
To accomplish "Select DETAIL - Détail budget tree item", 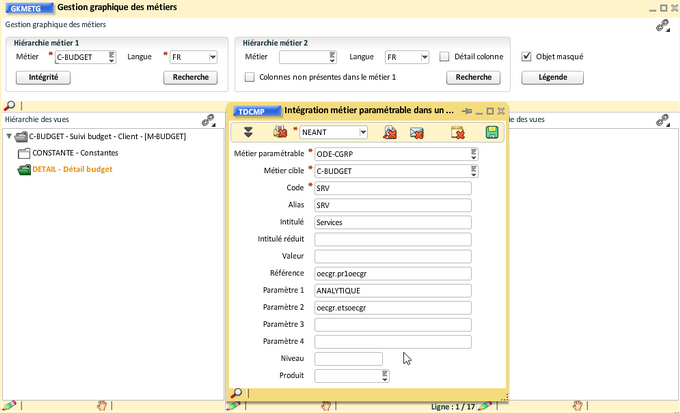I will pos(72,169).
